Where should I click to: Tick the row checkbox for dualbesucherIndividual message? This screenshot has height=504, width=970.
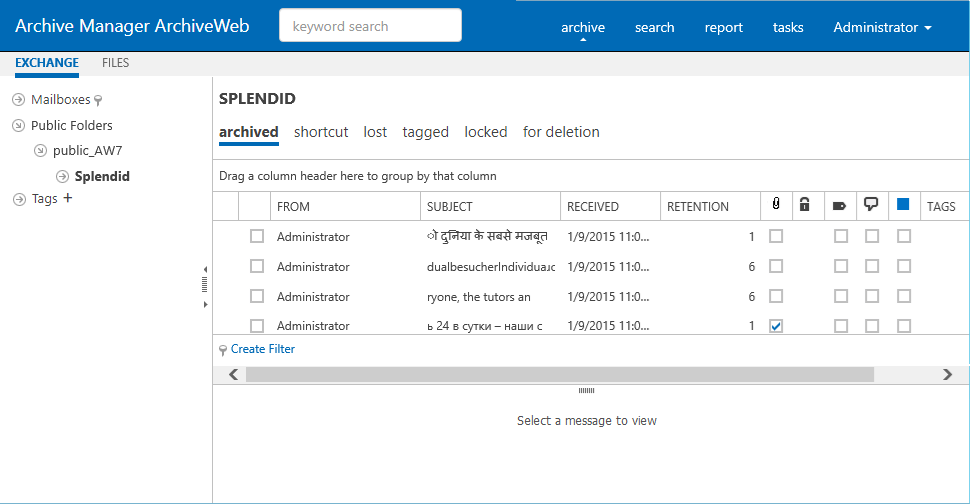click(257, 266)
